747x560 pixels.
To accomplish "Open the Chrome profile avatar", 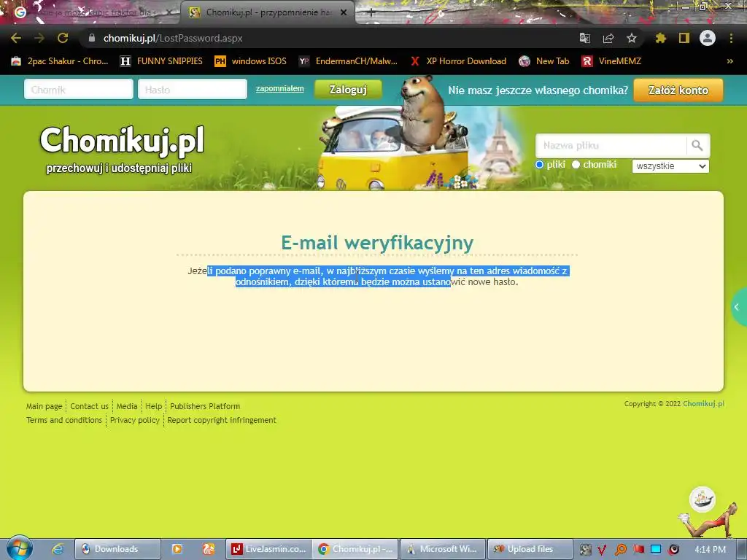I will click(x=708, y=38).
